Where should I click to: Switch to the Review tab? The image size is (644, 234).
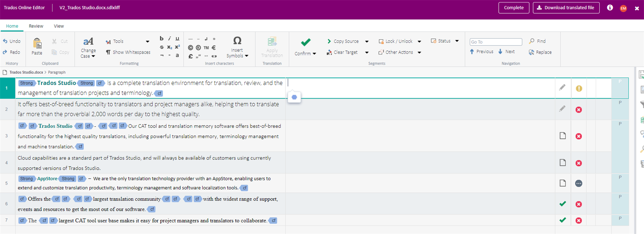(x=36, y=26)
